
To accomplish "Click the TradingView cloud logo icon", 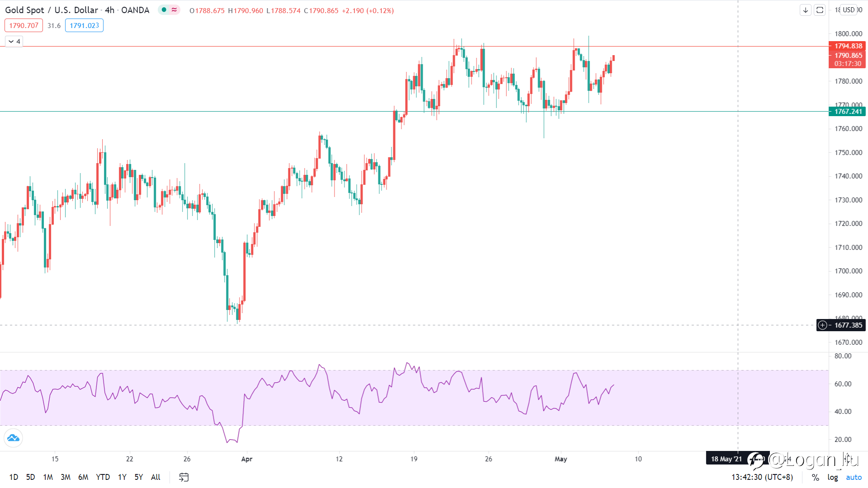I will click(14, 438).
